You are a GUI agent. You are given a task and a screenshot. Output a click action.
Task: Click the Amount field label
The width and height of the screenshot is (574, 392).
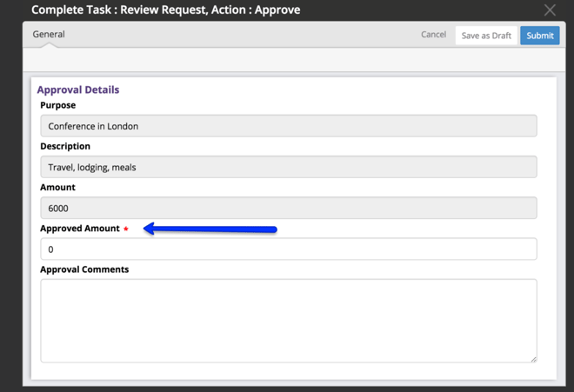[x=58, y=188]
